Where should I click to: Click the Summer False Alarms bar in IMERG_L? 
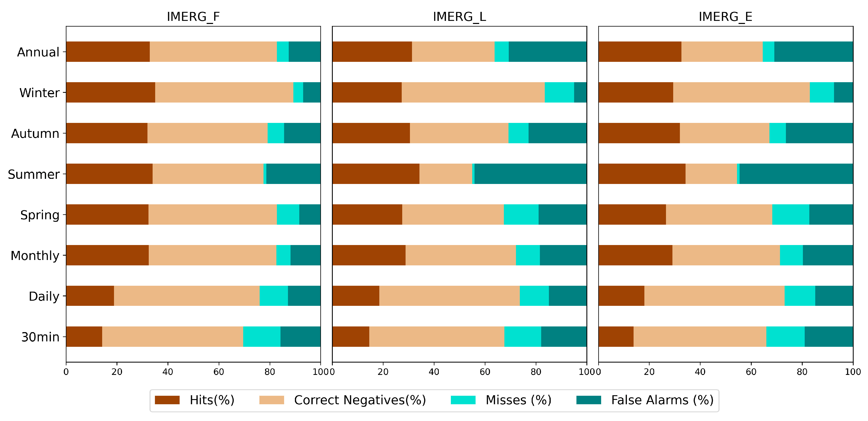(x=530, y=174)
